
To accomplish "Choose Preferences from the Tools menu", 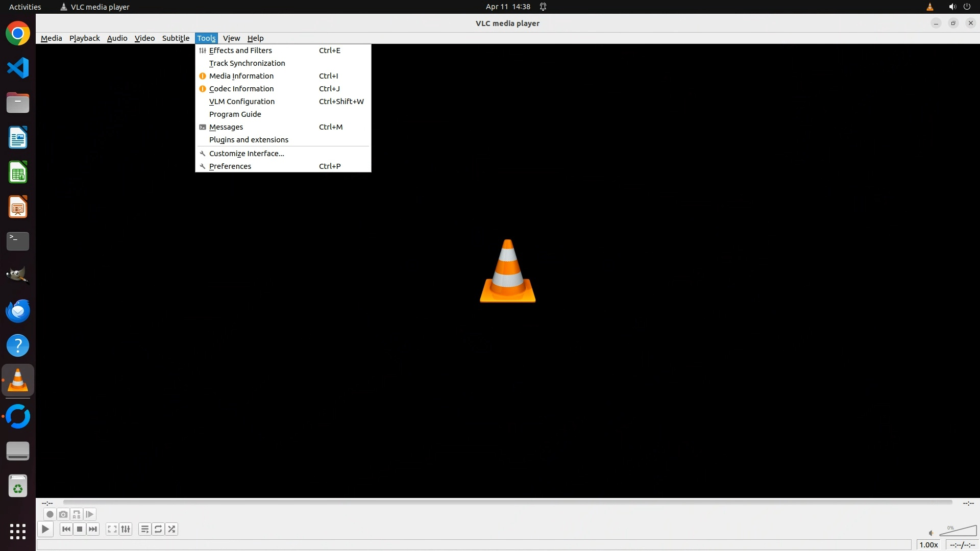I will [x=230, y=166].
